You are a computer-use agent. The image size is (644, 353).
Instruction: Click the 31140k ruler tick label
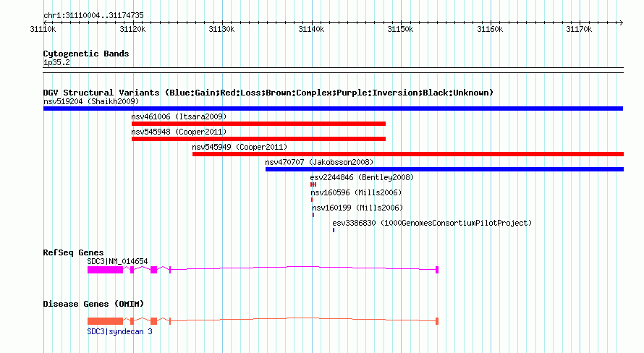311,29
